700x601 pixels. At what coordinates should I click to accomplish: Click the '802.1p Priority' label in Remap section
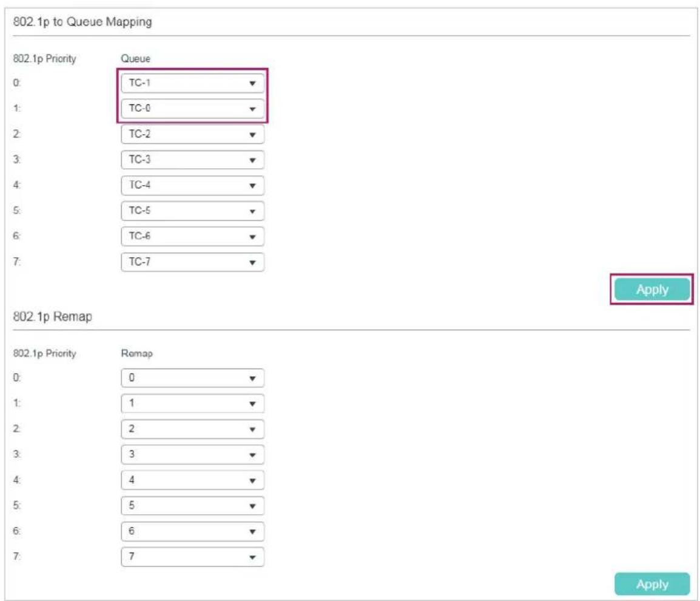tap(45, 353)
